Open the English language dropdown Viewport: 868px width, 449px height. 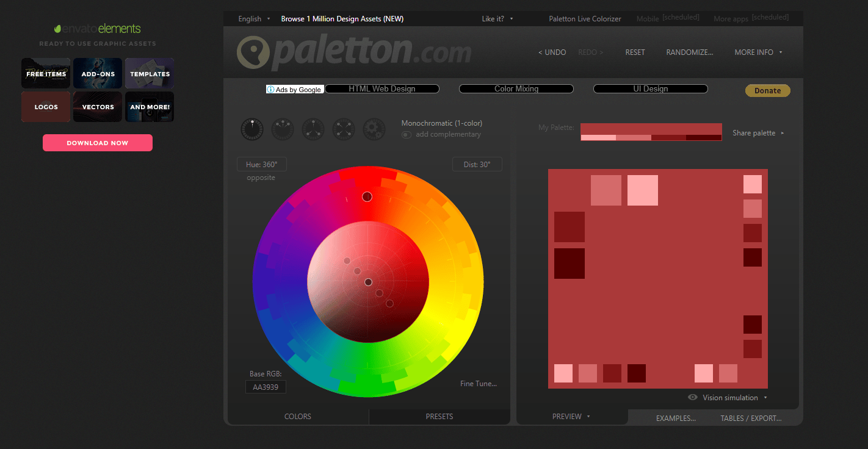254,19
